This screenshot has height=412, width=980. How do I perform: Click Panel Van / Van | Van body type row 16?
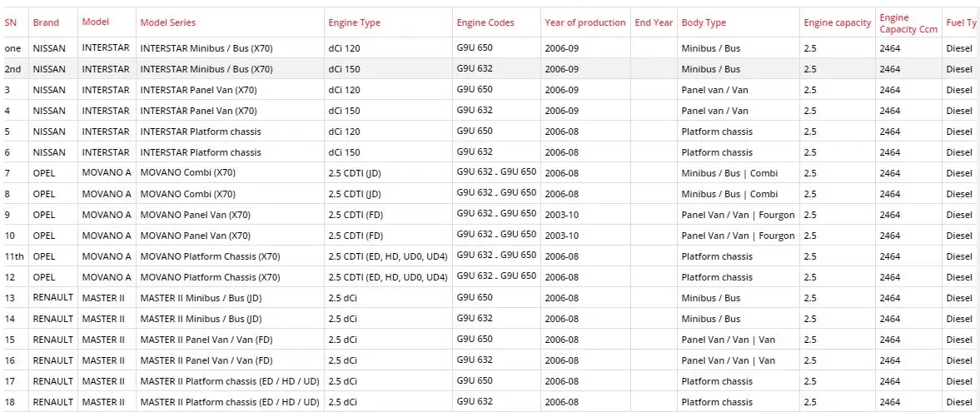pyautogui.click(x=728, y=360)
